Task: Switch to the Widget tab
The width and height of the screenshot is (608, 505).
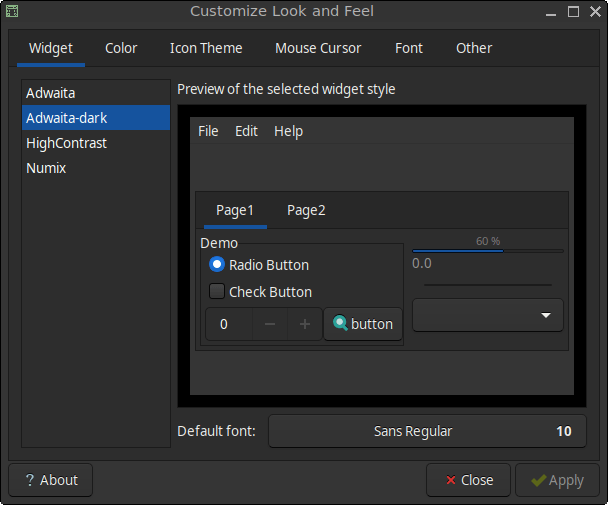Action: pyautogui.click(x=51, y=48)
